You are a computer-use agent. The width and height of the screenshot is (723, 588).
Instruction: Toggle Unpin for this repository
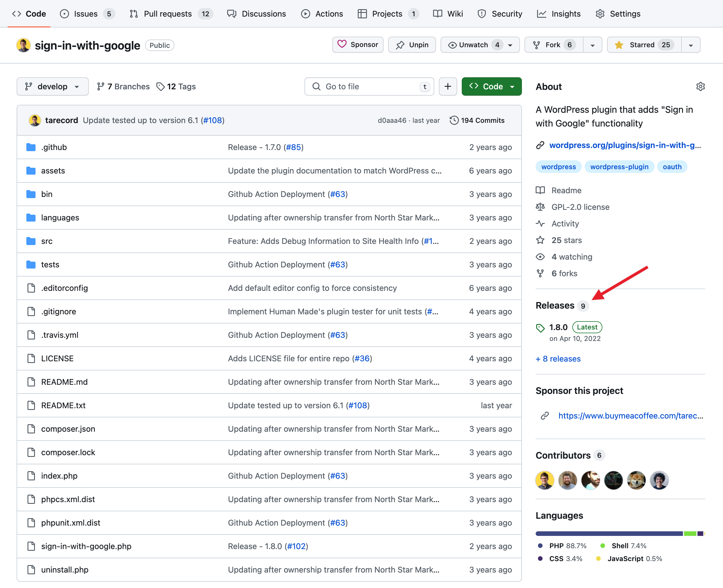(412, 45)
